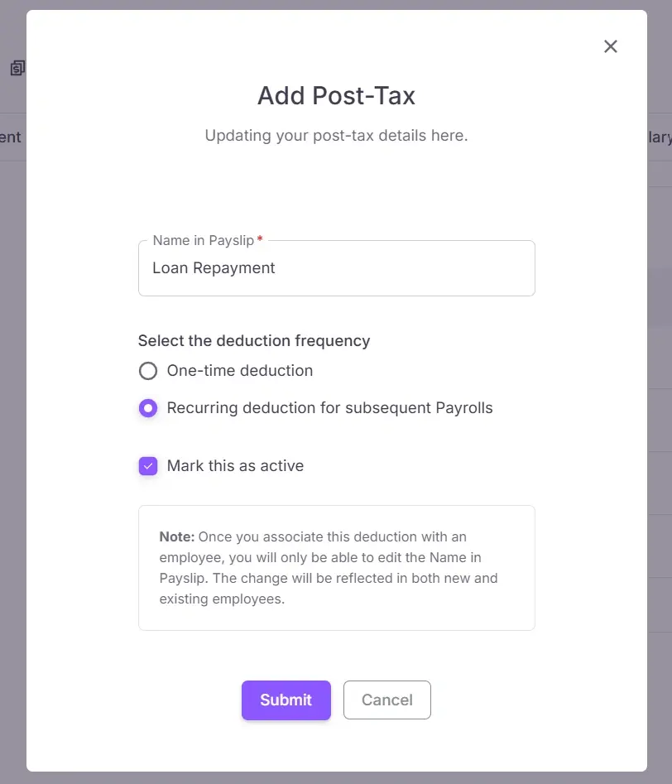
Task: Select the Loan Repayment text value
Action: [213, 267]
